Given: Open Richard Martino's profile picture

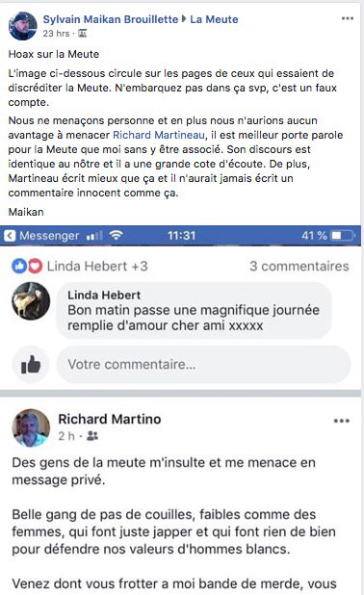Looking at the screenshot, I should click(31, 427).
